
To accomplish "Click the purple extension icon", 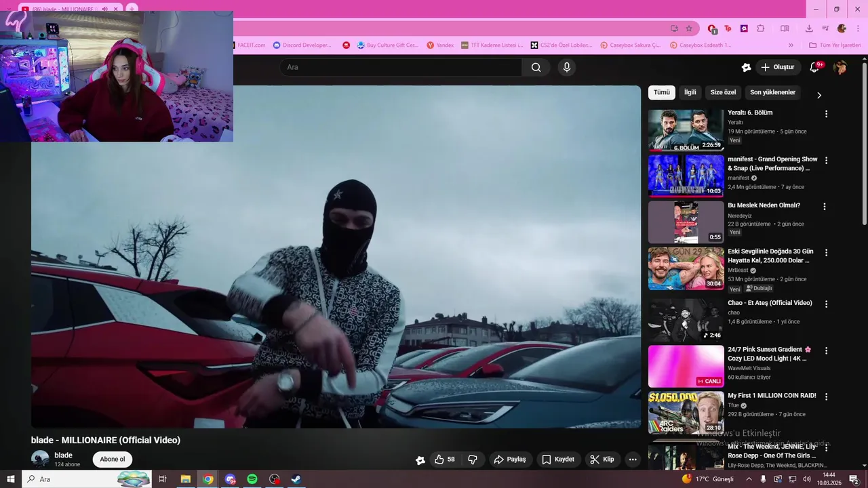I will coord(745,28).
